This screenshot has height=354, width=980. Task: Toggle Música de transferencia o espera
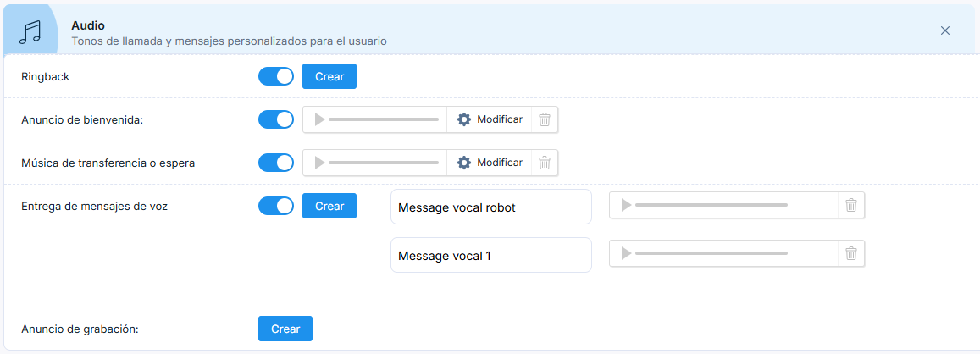pyautogui.click(x=276, y=163)
